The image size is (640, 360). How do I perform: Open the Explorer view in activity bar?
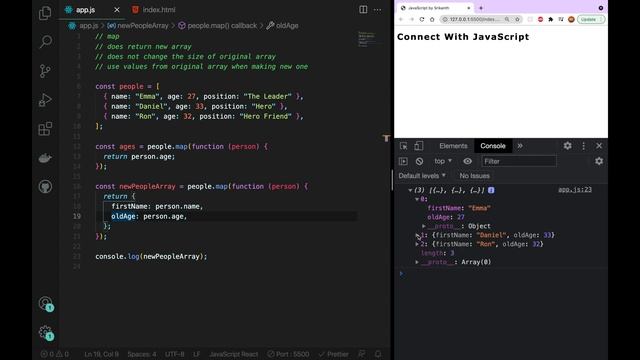tap(45, 13)
